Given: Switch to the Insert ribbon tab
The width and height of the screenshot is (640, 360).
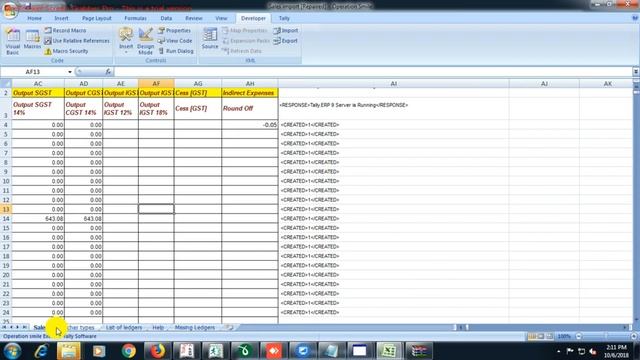Looking at the screenshot, I should click(x=61, y=18).
